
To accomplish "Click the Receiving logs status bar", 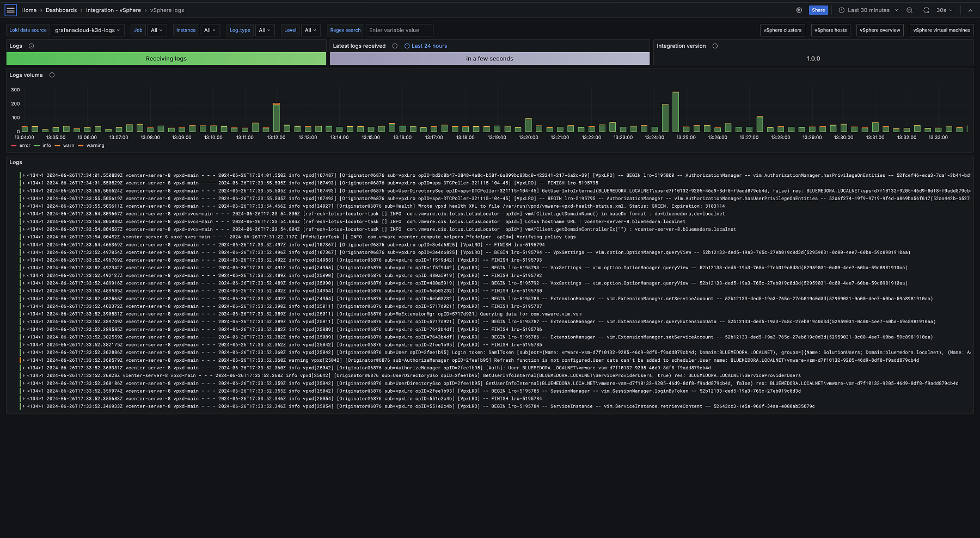I will (166, 58).
